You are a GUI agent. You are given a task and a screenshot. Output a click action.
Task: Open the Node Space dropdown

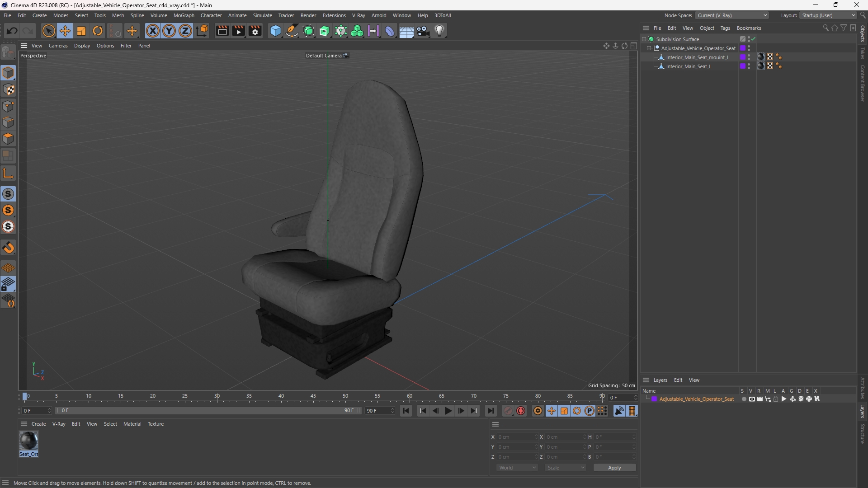pos(732,15)
